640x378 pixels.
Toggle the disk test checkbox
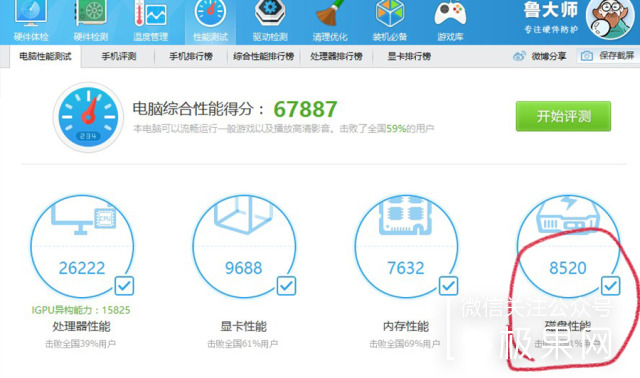click(610, 286)
